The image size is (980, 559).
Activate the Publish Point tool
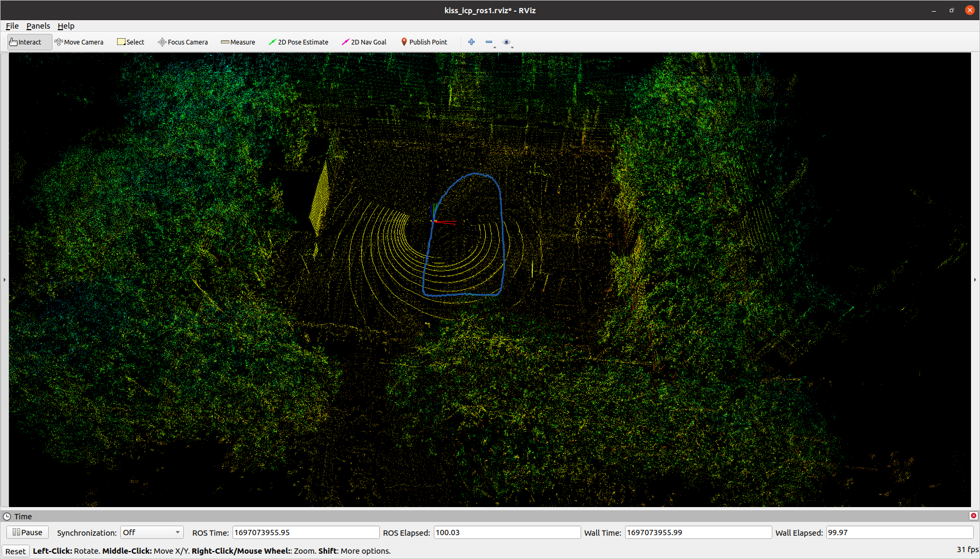coord(424,42)
